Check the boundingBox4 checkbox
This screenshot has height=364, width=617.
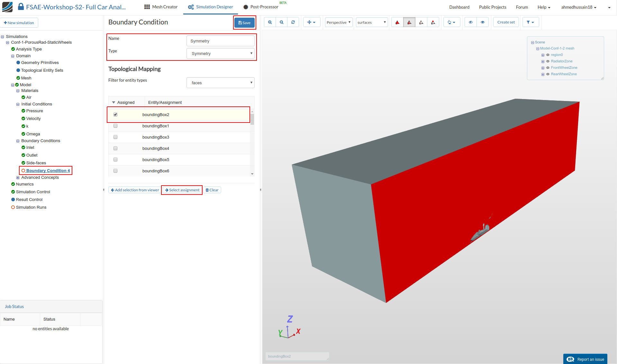(115, 148)
